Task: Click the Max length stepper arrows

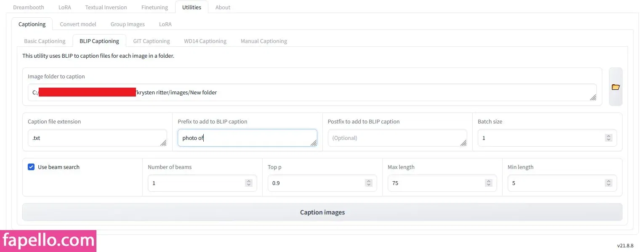Action: [x=488, y=183]
